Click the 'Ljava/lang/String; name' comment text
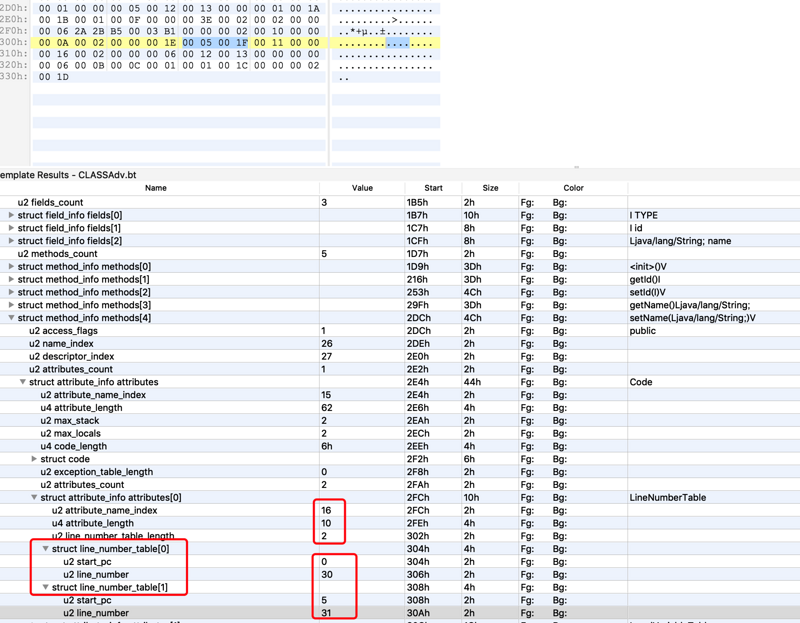 click(x=680, y=241)
